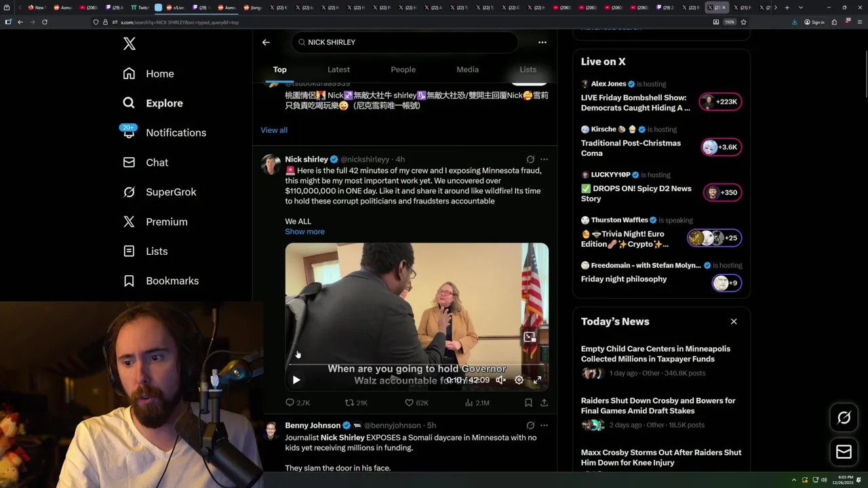Image resolution: width=868 pixels, height=488 pixels.
Task: Expand post with Show more
Action: (x=304, y=232)
